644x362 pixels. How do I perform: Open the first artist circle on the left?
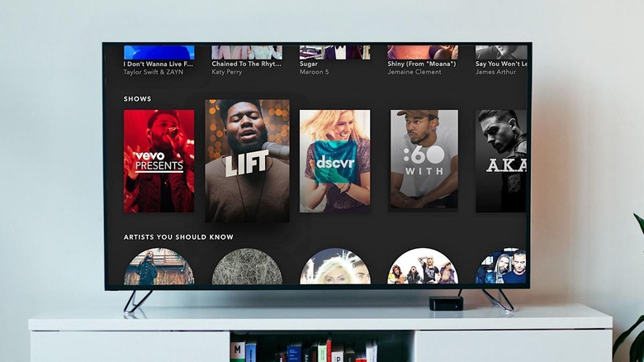tap(159, 267)
